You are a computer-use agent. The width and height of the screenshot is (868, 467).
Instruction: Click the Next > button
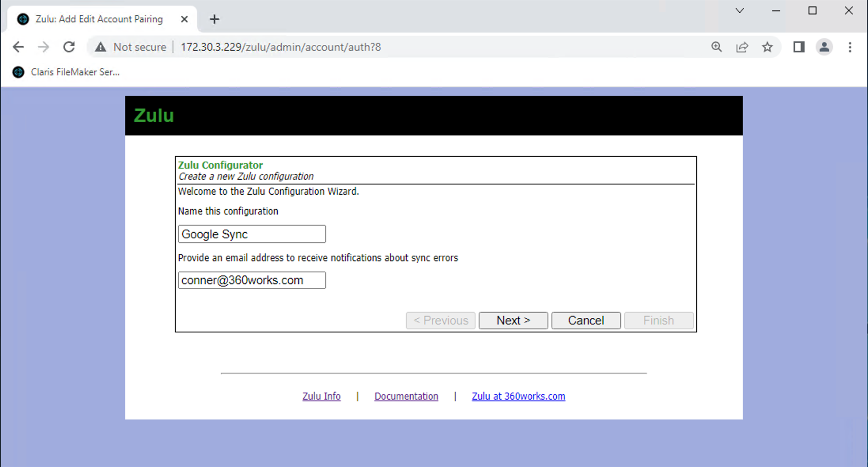(x=513, y=320)
